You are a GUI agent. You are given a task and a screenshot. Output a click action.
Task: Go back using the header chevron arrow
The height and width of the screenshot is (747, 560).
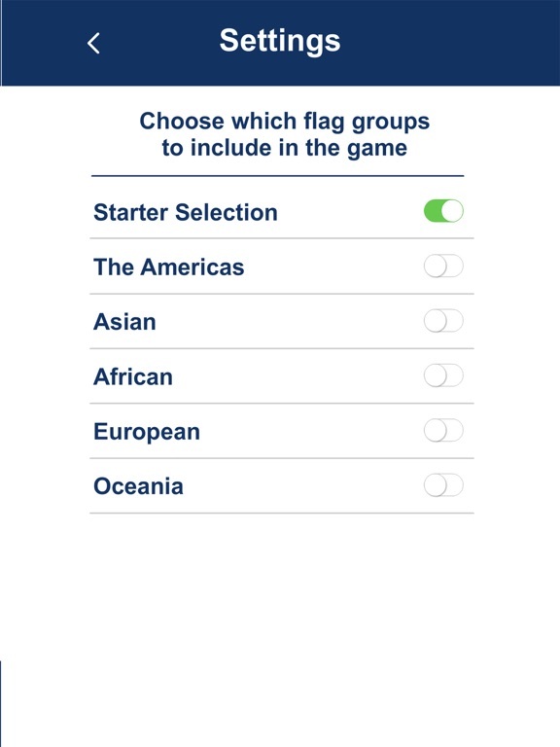point(93,44)
